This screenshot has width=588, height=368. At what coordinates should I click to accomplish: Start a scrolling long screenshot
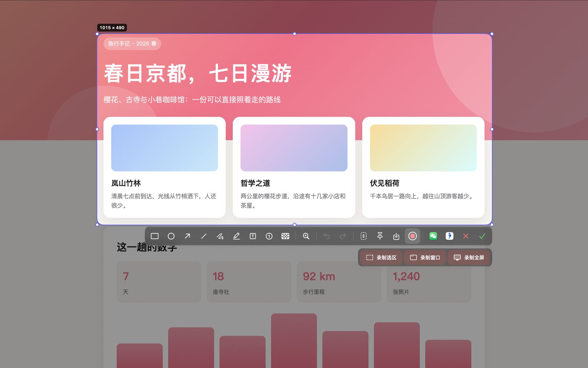point(363,236)
